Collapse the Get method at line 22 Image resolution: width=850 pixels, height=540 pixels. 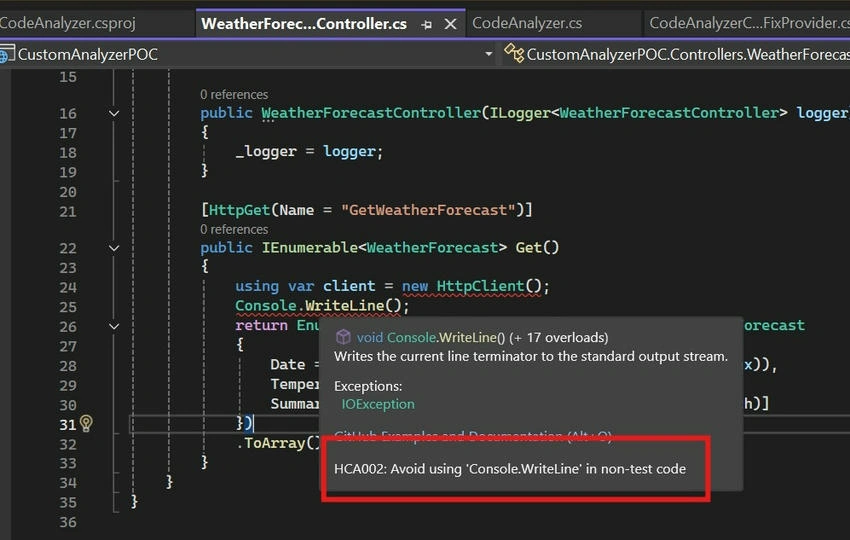pyautogui.click(x=114, y=248)
